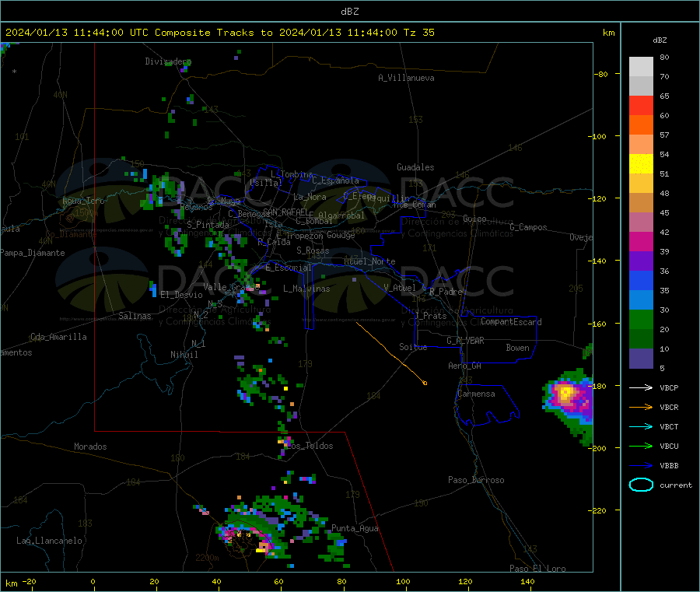The height and width of the screenshot is (592, 700).
Task: Click the SAN_RAFAEL city label
Action: pyautogui.click(x=285, y=212)
